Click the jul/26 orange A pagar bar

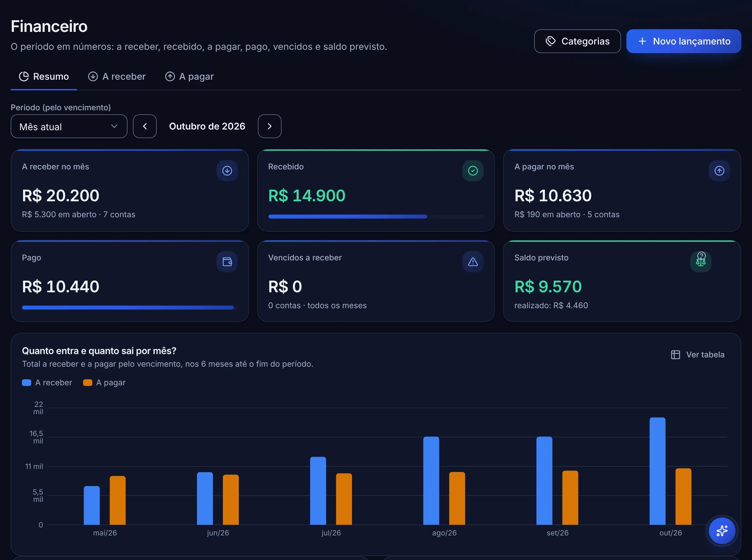[x=344, y=499]
